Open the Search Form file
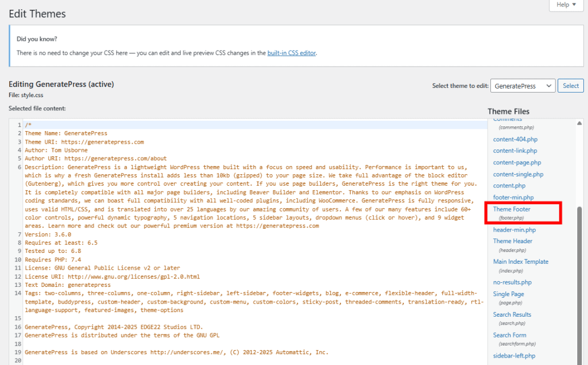Image resolution: width=588 pixels, height=365 pixels. click(509, 335)
